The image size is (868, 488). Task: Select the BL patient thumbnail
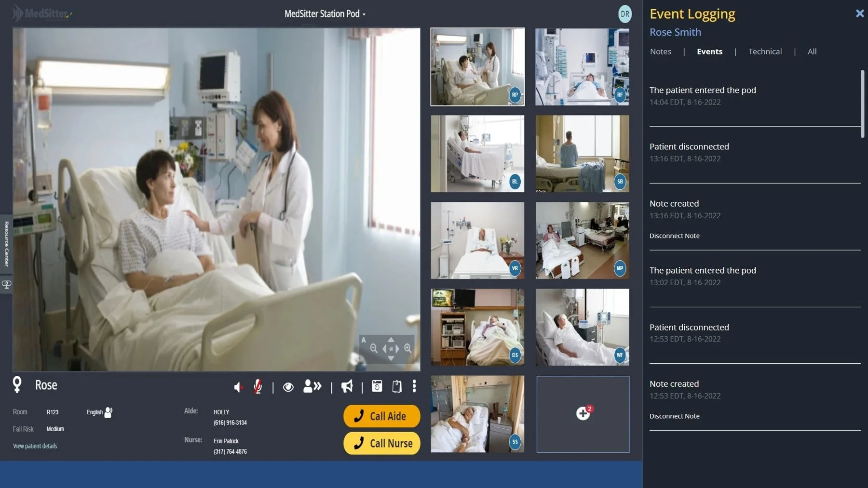pyautogui.click(x=477, y=154)
